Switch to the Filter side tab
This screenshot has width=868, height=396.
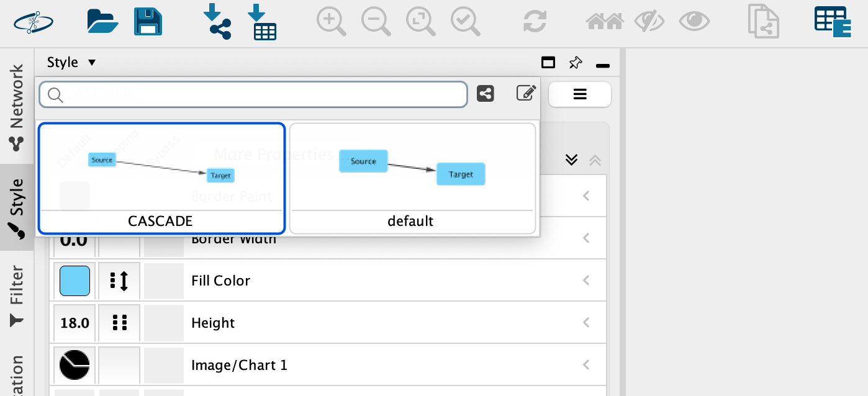[17, 296]
